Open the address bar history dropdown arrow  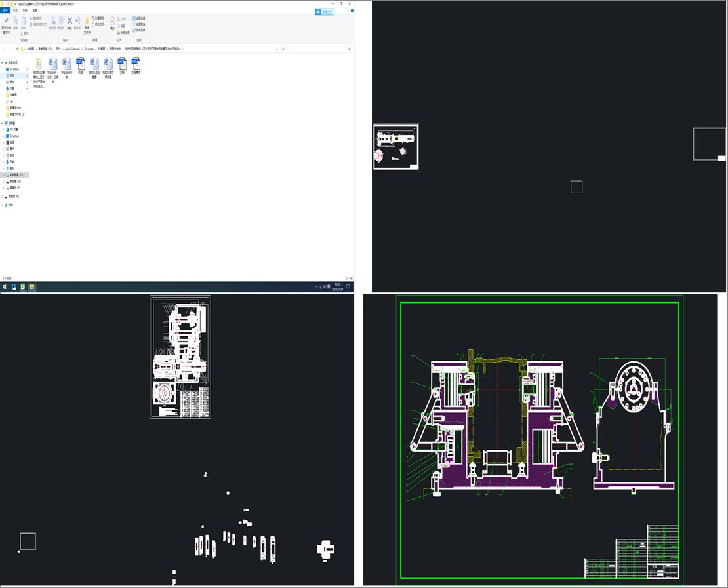(277, 49)
